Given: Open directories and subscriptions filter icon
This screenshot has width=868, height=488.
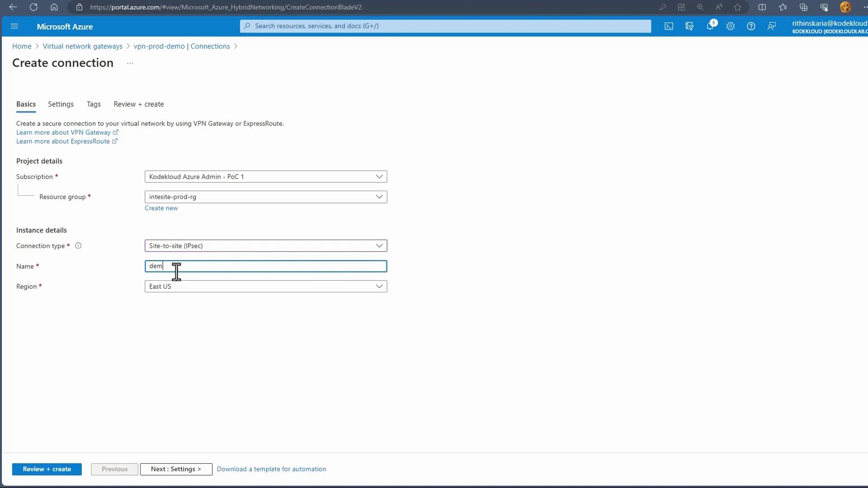Looking at the screenshot, I should 689,26.
